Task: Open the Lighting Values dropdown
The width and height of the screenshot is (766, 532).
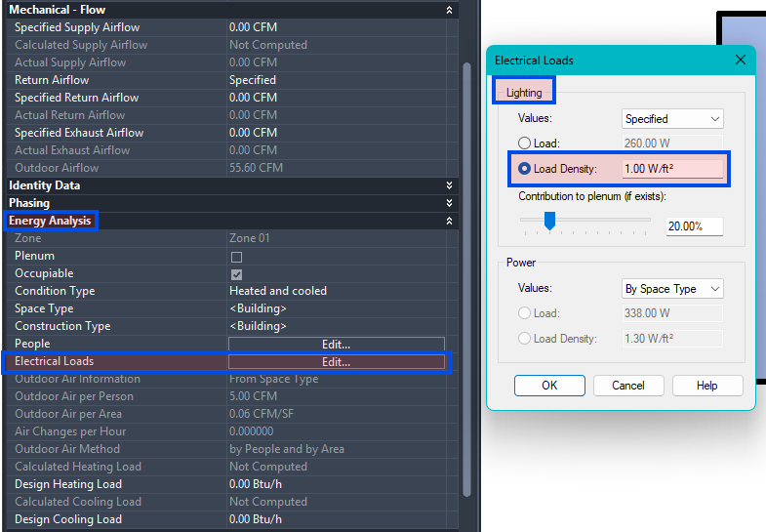Action: [672, 119]
